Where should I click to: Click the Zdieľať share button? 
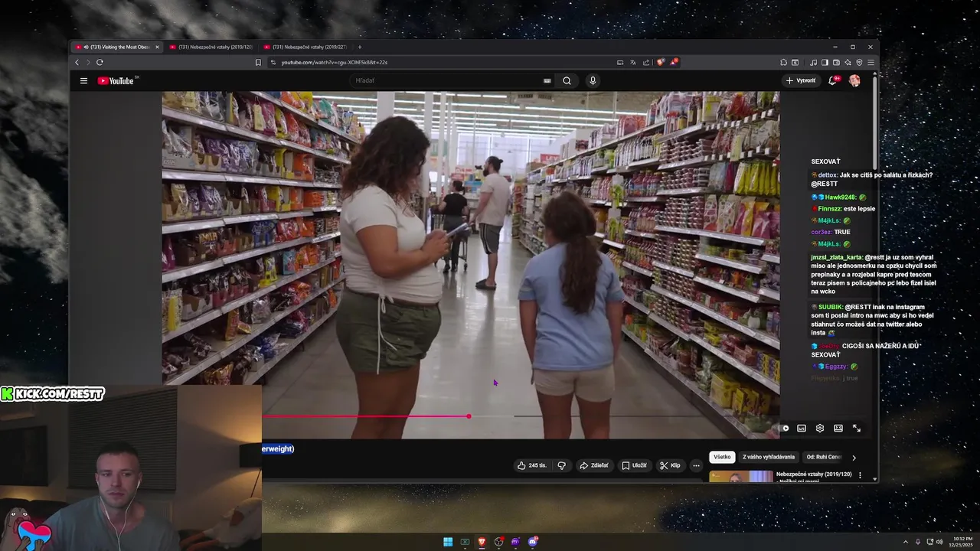point(594,465)
